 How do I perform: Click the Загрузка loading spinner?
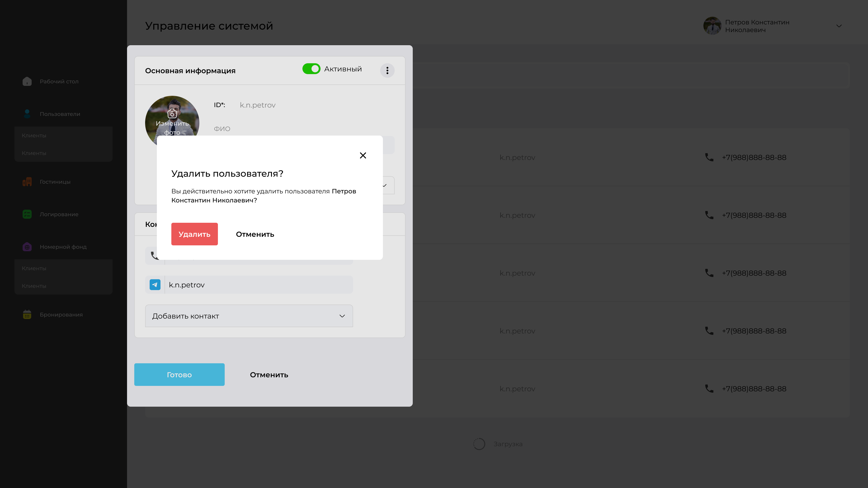pyautogui.click(x=479, y=444)
